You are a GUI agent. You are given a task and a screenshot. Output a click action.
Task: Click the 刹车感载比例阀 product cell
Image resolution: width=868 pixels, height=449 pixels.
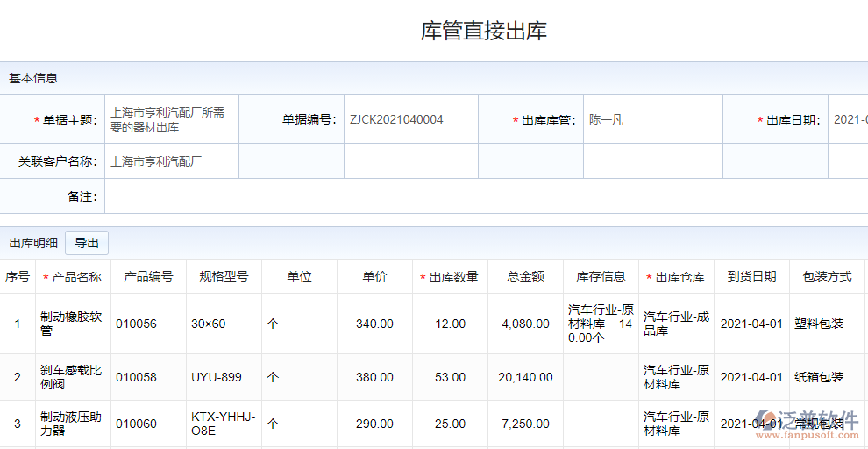click(73, 377)
